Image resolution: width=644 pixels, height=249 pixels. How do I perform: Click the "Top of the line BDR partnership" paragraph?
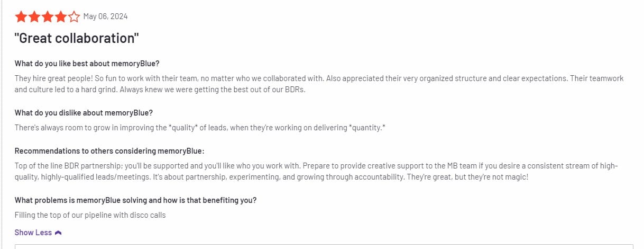tap(316, 172)
